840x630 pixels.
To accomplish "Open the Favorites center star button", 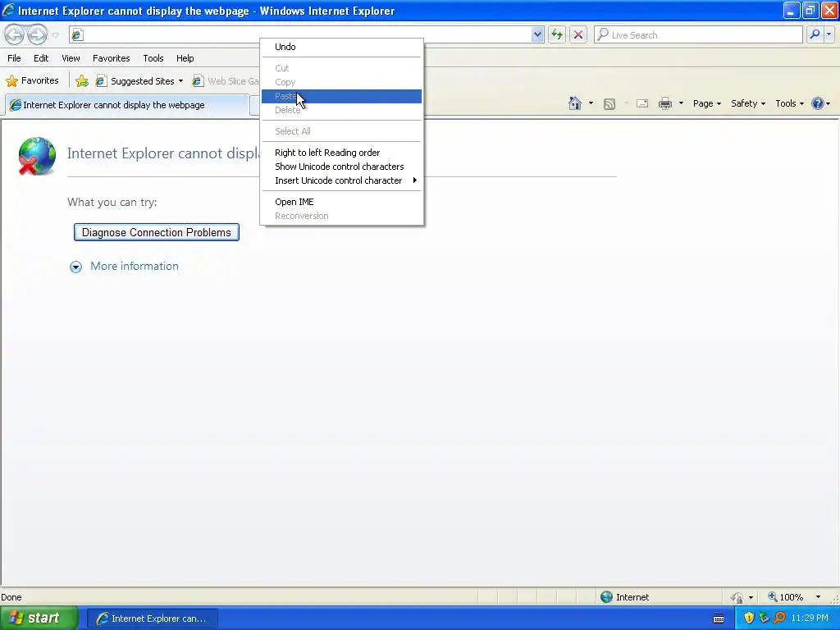I will 32,81.
